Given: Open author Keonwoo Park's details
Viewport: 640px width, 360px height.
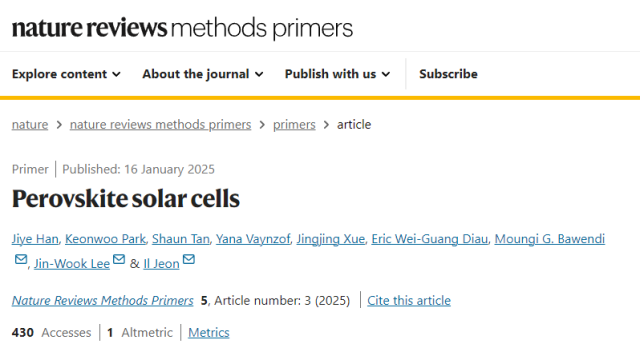Looking at the screenshot, I should 105,239.
